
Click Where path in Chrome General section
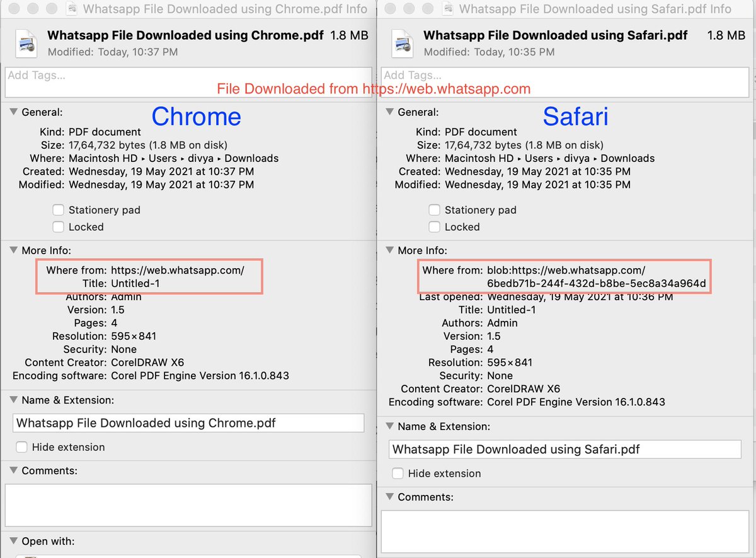[174, 158]
